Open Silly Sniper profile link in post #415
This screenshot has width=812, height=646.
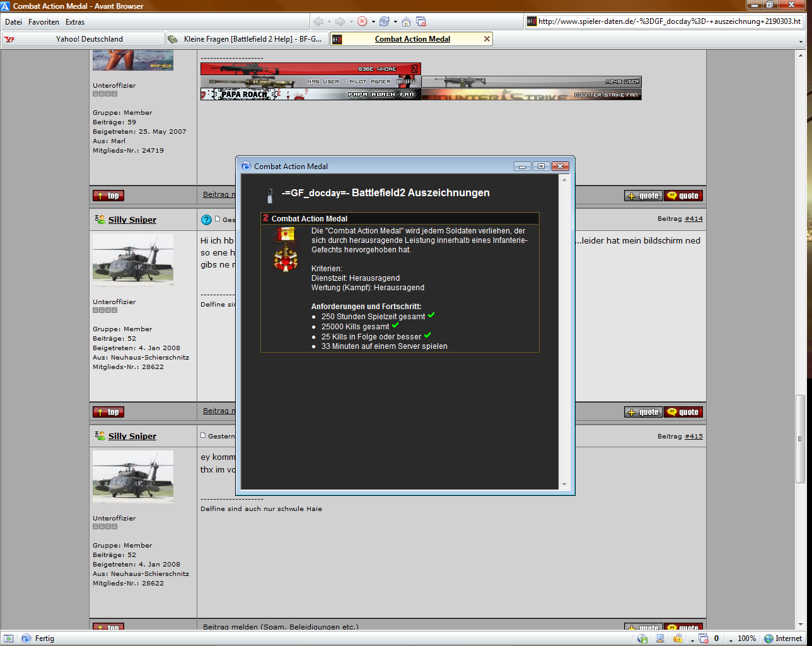pyautogui.click(x=132, y=436)
